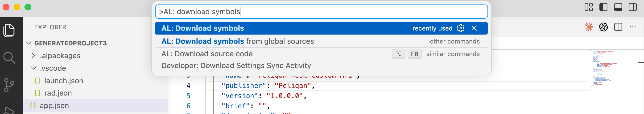644x114 pixels.
Task: Click line number 4 in the gutter
Action: click(x=188, y=86)
